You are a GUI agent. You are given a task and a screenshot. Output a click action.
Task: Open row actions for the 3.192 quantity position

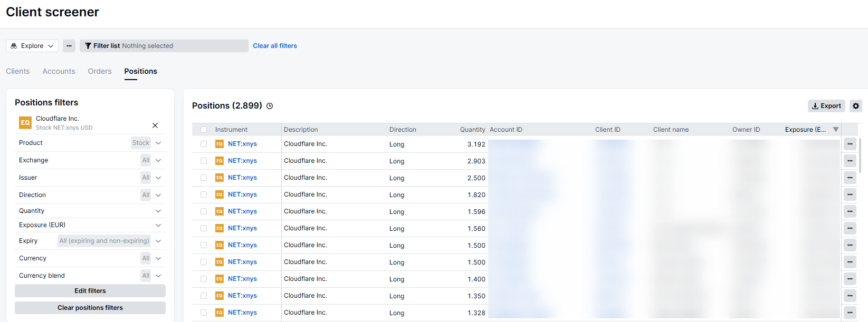point(850,144)
